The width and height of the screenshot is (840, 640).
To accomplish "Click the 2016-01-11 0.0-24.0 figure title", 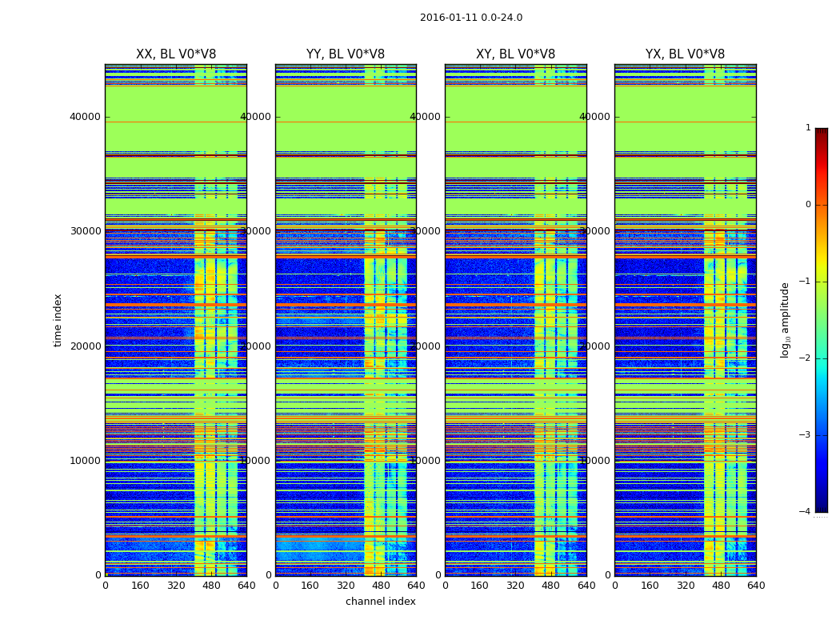I will [471, 18].
